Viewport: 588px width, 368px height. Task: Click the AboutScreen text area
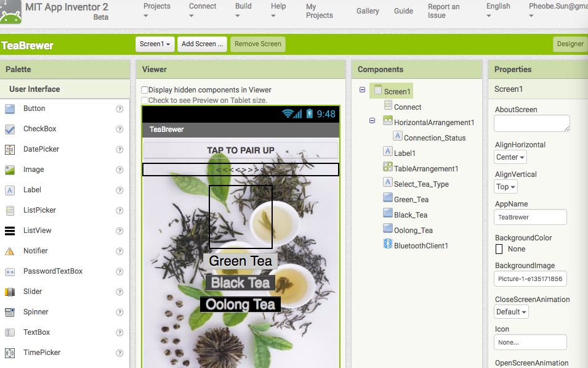click(532, 123)
